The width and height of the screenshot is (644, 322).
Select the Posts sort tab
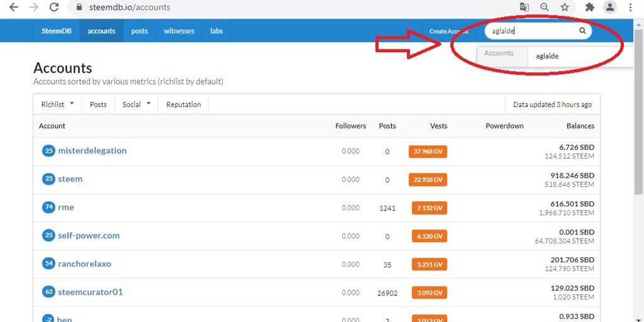point(98,104)
